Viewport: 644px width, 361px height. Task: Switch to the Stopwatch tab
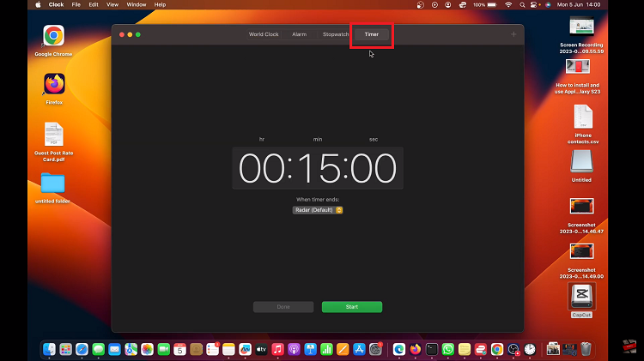[x=336, y=34]
